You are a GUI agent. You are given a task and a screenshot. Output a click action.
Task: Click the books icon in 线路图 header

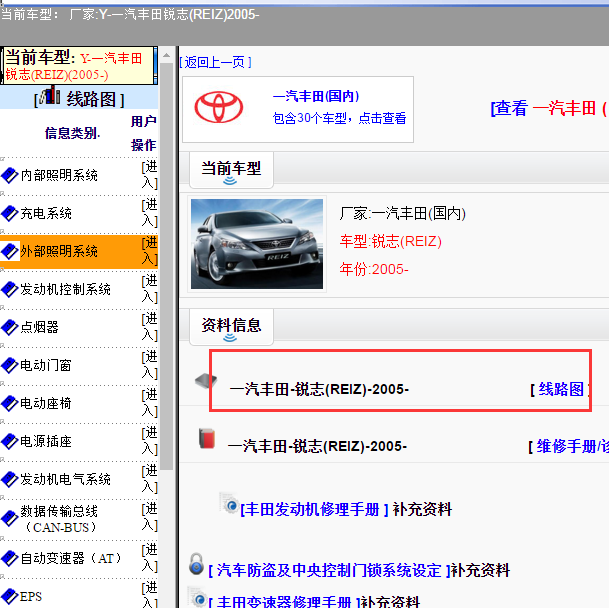click(50, 95)
